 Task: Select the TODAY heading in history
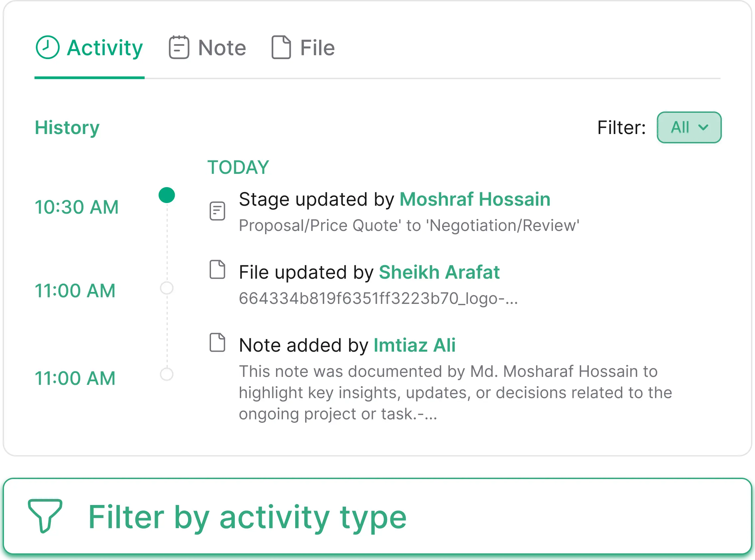[238, 167]
